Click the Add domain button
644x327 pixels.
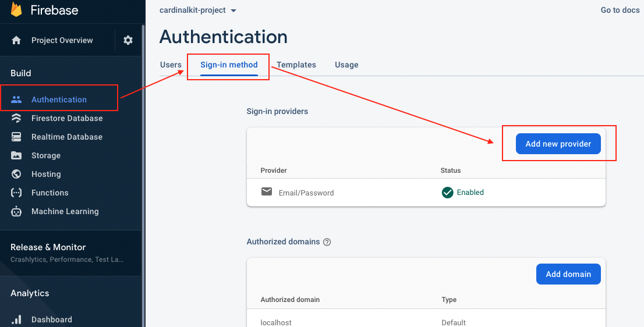[568, 274]
